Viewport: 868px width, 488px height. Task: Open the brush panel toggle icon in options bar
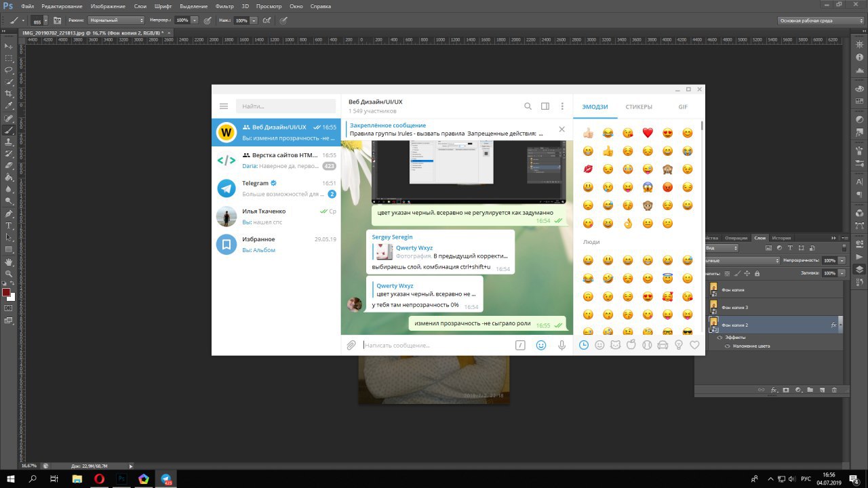point(56,20)
